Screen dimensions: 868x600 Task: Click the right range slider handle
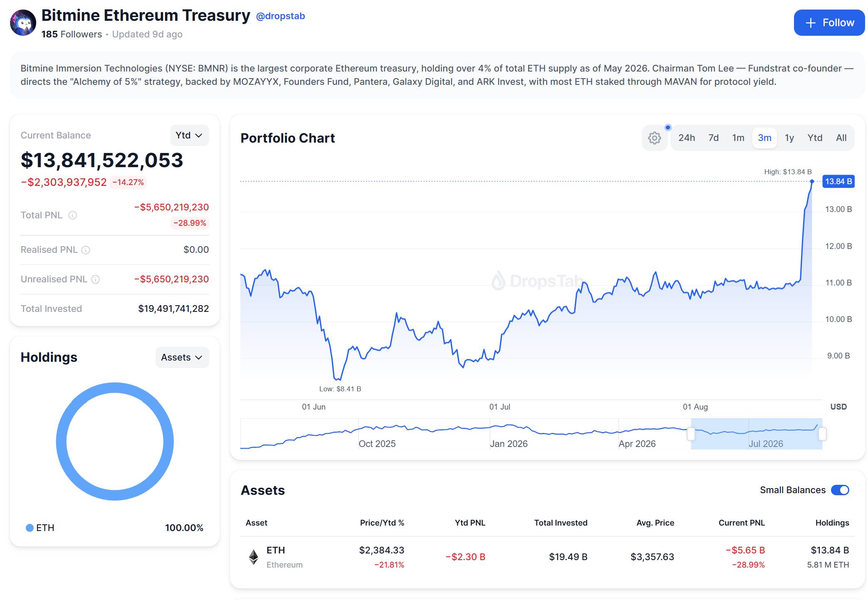point(822,434)
